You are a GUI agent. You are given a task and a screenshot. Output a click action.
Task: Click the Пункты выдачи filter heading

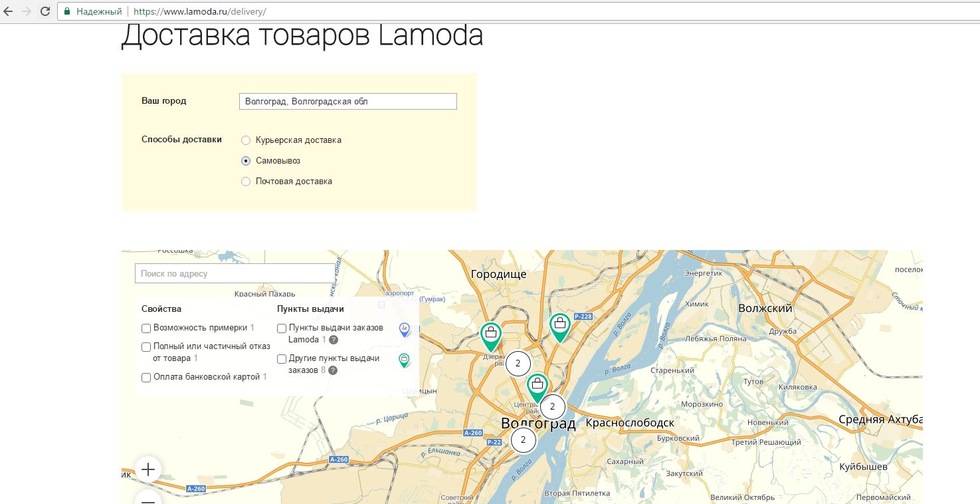pos(310,309)
